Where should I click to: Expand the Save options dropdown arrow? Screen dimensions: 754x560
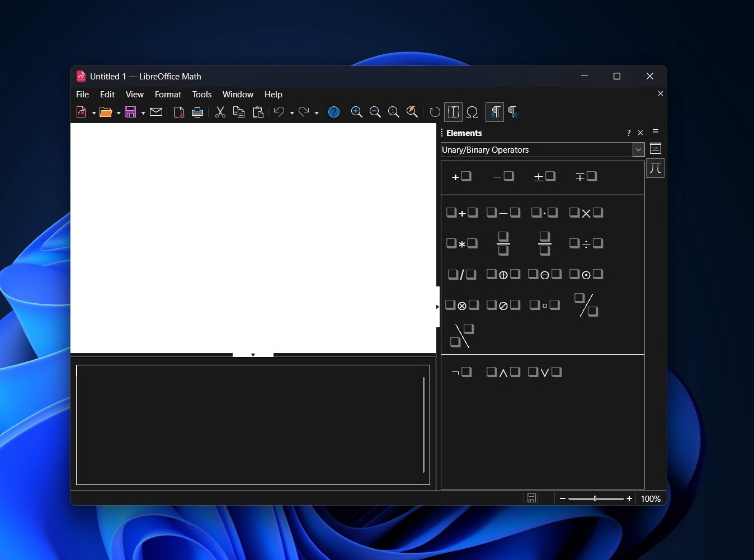pos(143,113)
